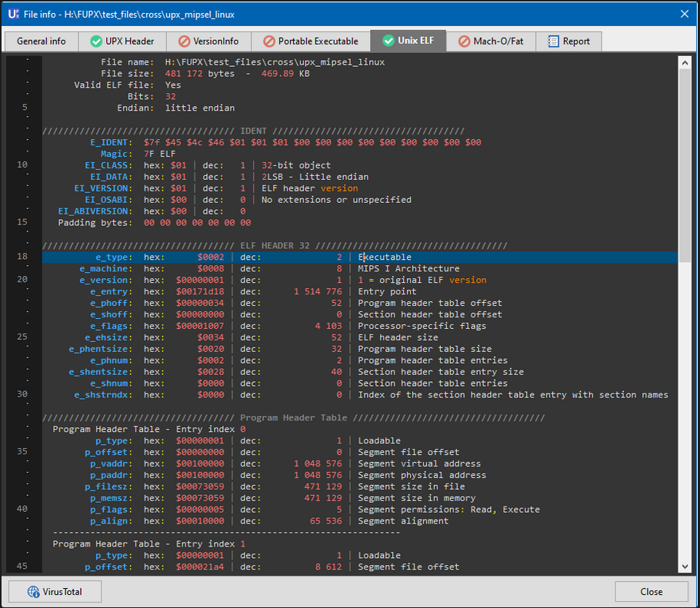The height and width of the screenshot is (608, 700).
Task: Click the green checkmark icon on UPX Header
Action: tap(96, 42)
